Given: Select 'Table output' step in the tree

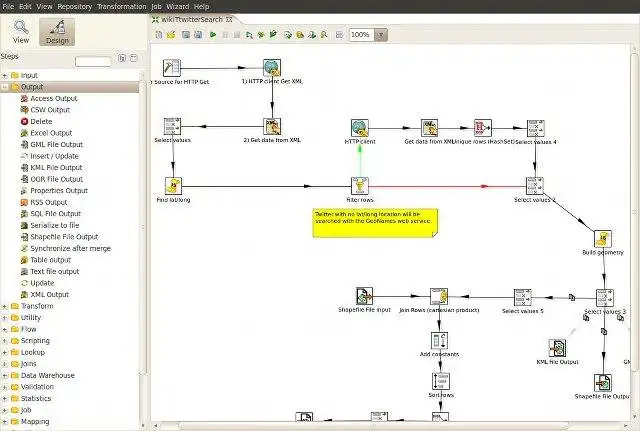Looking at the screenshot, I should pos(45,260).
